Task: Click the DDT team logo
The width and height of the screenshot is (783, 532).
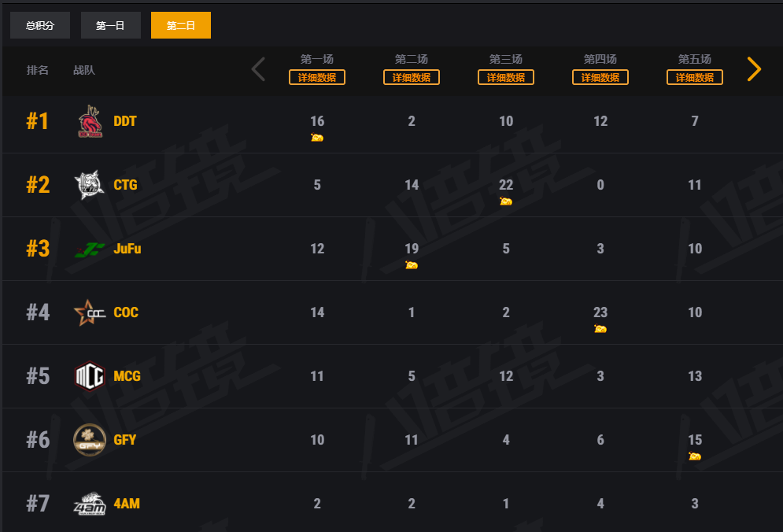Action: coord(90,121)
